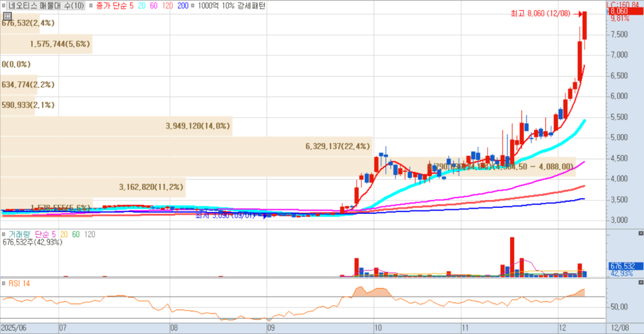This screenshot has width=644, height=334.
Task: Close the RSI 14 panel with its X button
Action: (x=641, y=283)
